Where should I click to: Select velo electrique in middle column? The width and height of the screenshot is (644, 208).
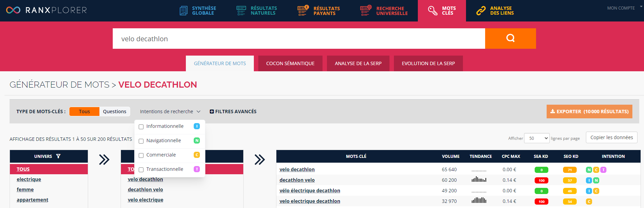(x=146, y=200)
